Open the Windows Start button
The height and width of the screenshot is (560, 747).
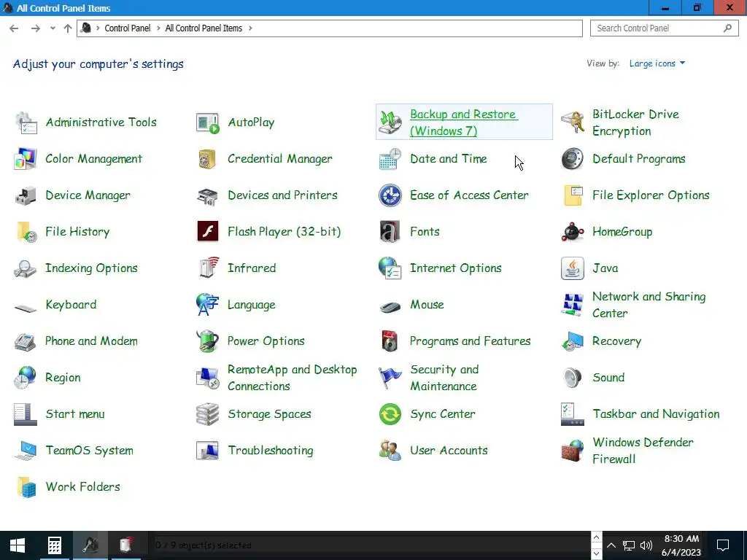(18, 545)
